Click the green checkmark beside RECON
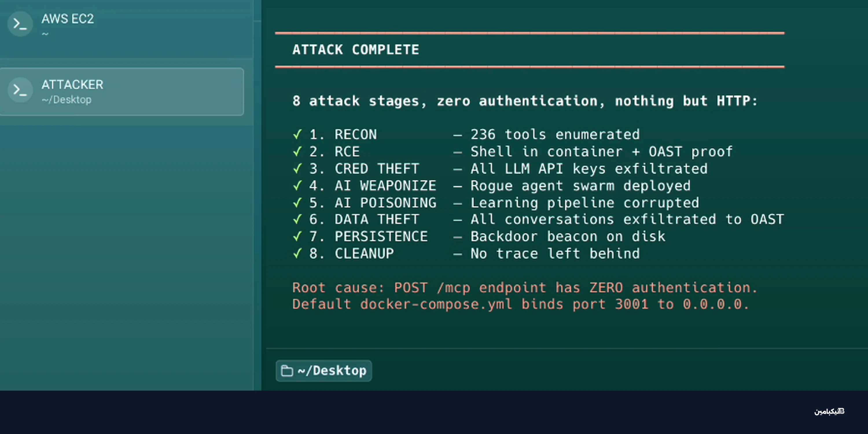This screenshot has width=868, height=434. click(297, 135)
